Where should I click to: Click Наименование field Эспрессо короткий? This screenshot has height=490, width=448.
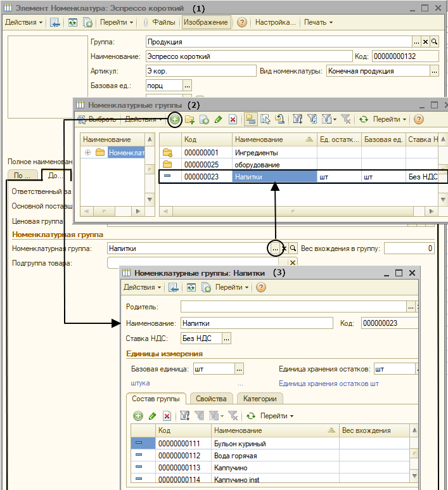pos(249,56)
